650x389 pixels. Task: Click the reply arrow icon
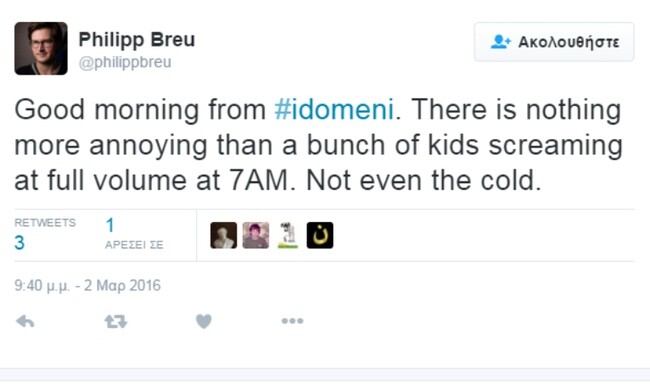coord(25,321)
